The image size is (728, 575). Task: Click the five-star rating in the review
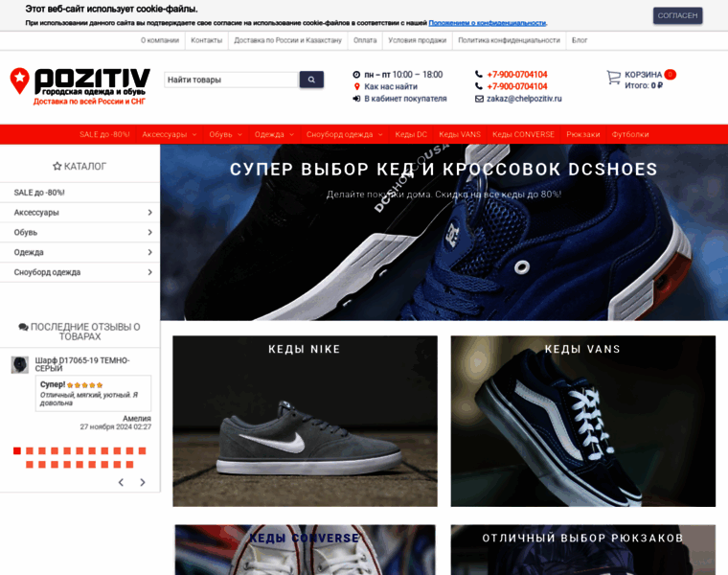pos(84,385)
